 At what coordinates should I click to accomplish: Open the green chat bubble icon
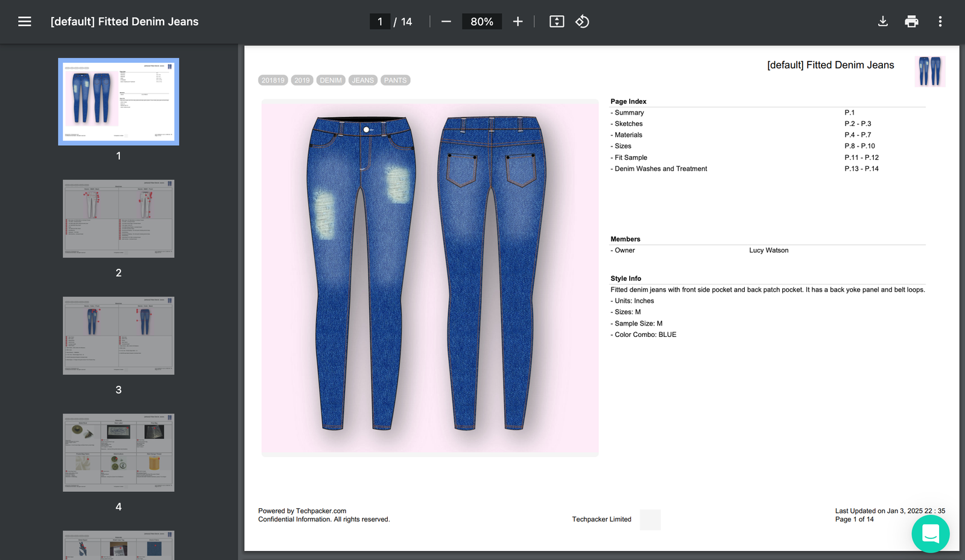click(x=931, y=534)
